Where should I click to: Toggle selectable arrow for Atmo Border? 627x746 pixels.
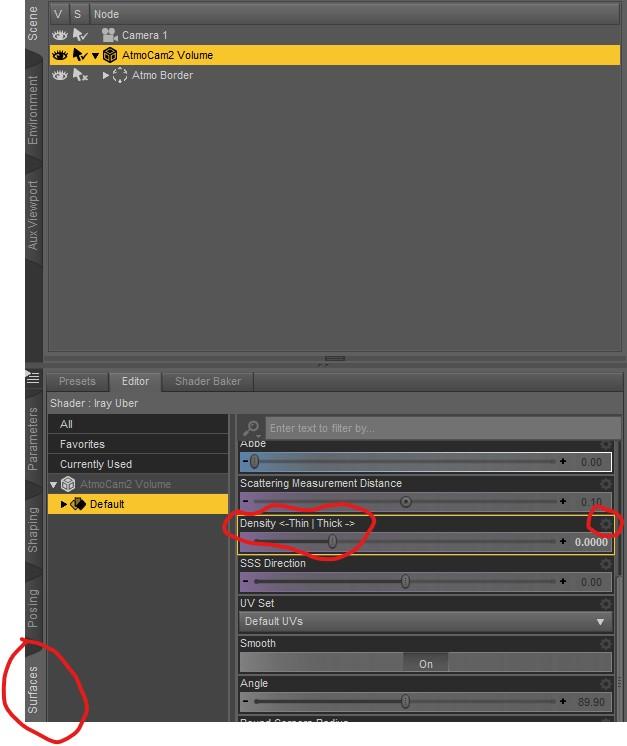pos(80,75)
